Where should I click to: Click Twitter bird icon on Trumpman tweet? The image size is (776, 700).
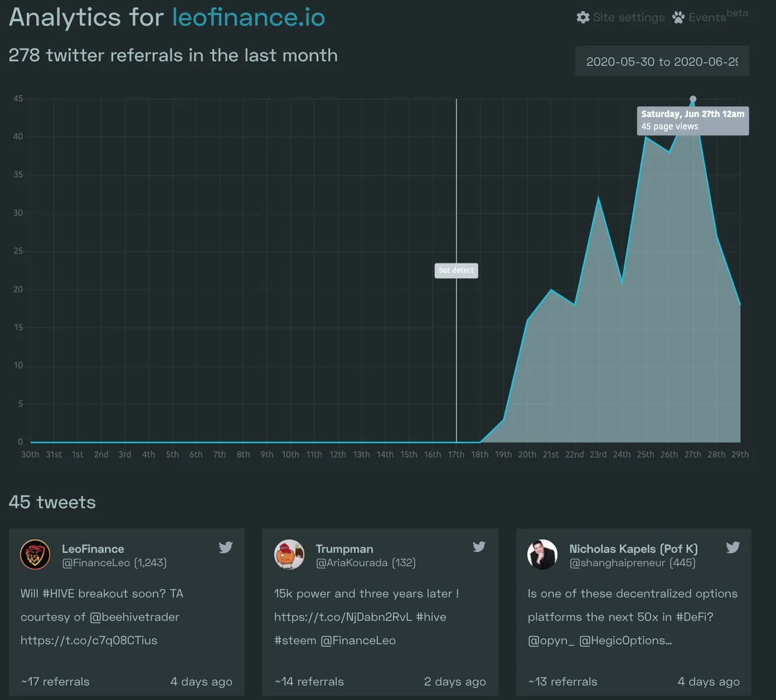click(479, 547)
